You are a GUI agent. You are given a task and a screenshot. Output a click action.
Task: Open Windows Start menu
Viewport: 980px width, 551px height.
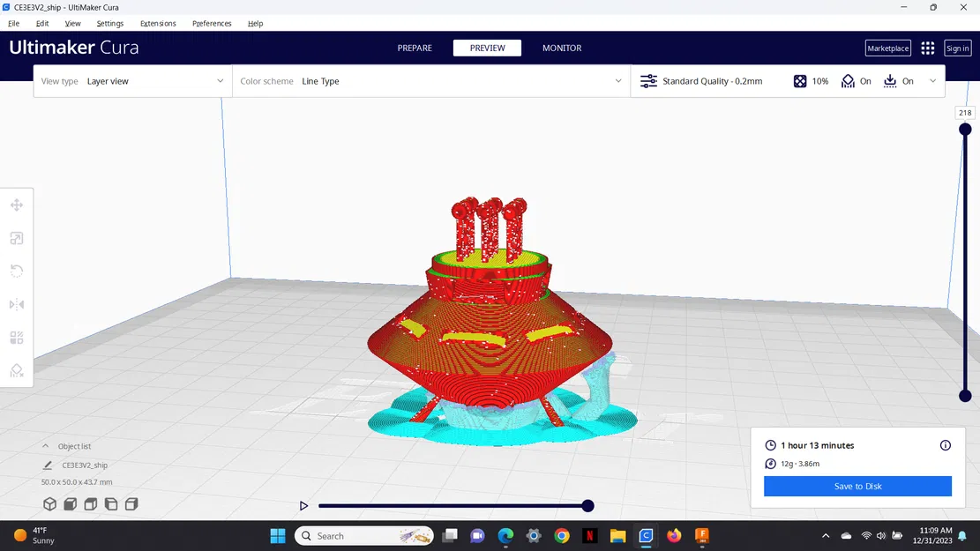tap(278, 536)
